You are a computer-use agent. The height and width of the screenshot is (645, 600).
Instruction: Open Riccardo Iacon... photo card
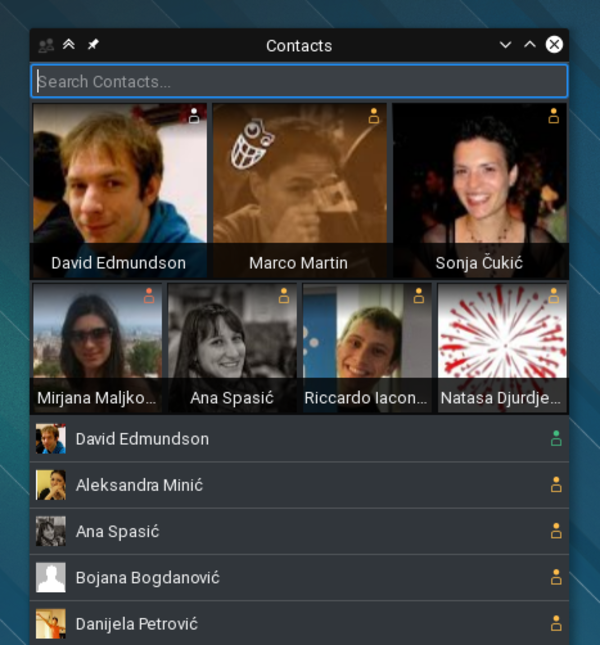[367, 348]
